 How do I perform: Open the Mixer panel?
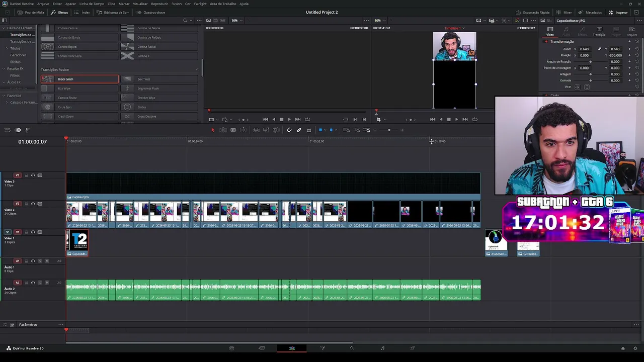(x=565, y=13)
